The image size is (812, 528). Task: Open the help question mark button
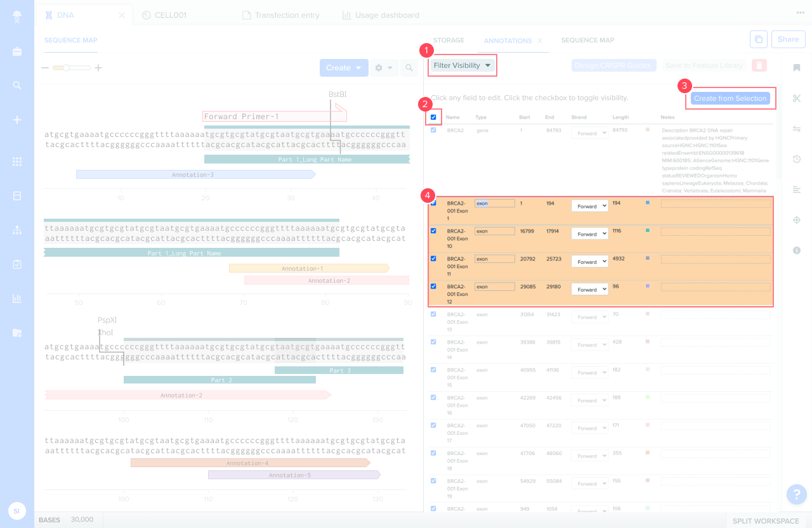[796, 494]
